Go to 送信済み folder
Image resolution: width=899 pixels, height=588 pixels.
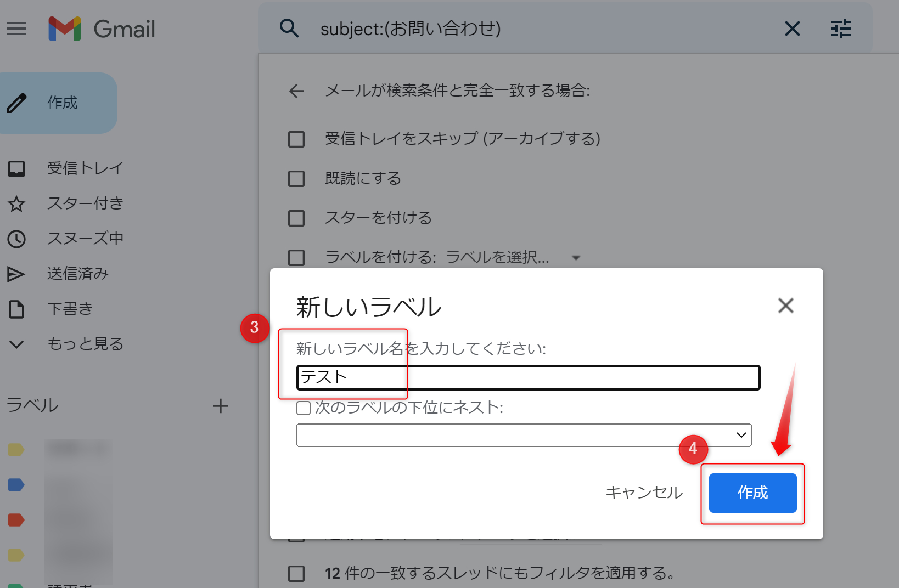[x=78, y=274]
